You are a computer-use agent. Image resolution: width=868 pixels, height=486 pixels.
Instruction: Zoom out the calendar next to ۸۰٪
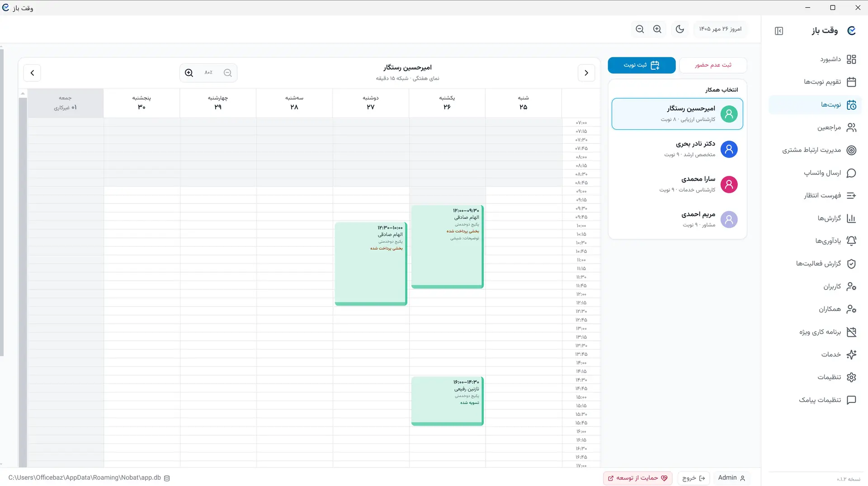click(x=228, y=73)
